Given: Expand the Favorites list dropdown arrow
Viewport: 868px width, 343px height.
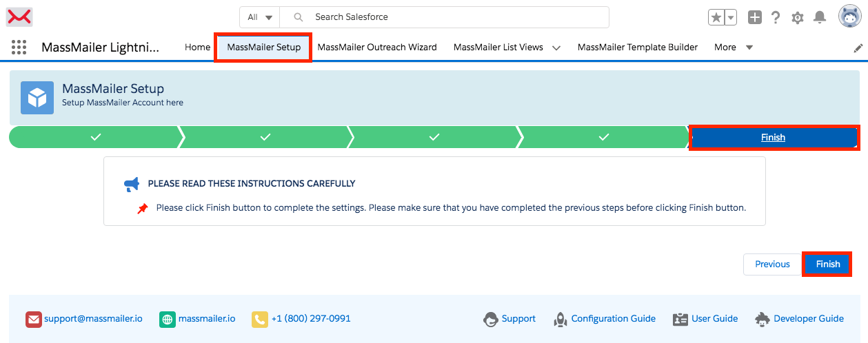Looking at the screenshot, I should tap(731, 18).
